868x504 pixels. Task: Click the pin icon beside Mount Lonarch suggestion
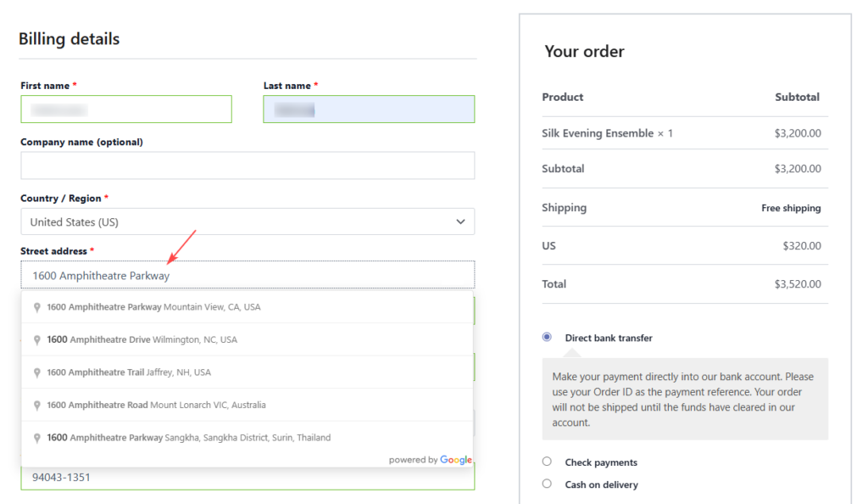(x=37, y=406)
